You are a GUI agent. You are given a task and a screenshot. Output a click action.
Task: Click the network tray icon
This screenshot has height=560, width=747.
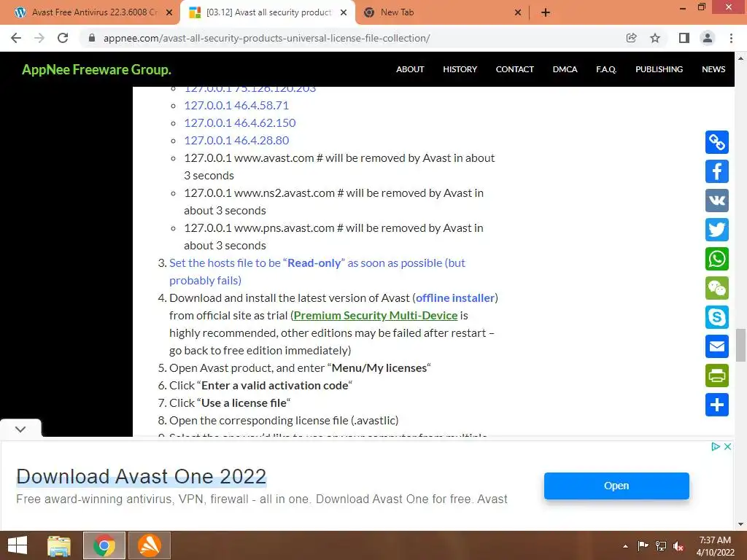pos(661,546)
